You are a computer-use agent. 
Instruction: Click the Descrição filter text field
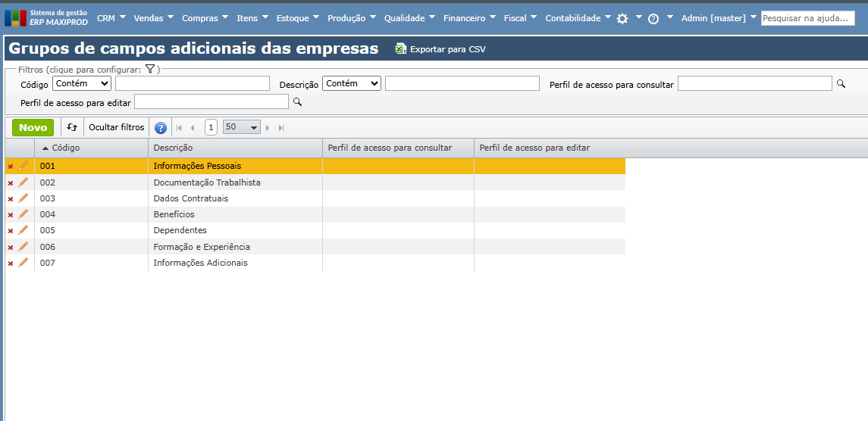462,83
